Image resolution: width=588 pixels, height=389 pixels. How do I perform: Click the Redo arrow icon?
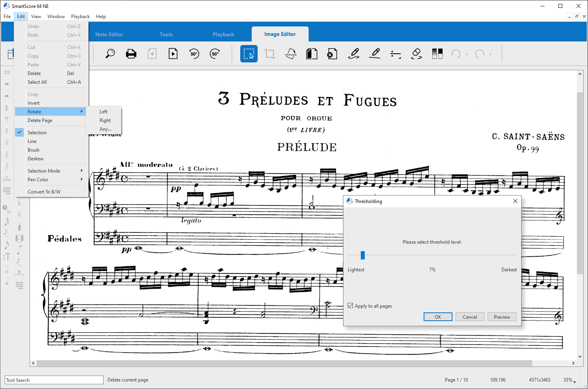[x=480, y=54]
